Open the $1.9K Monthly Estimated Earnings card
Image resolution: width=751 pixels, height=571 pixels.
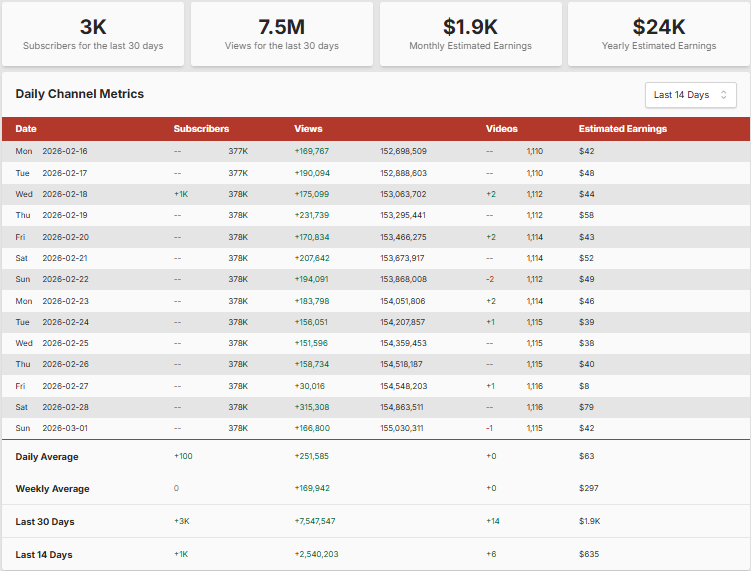(470, 34)
